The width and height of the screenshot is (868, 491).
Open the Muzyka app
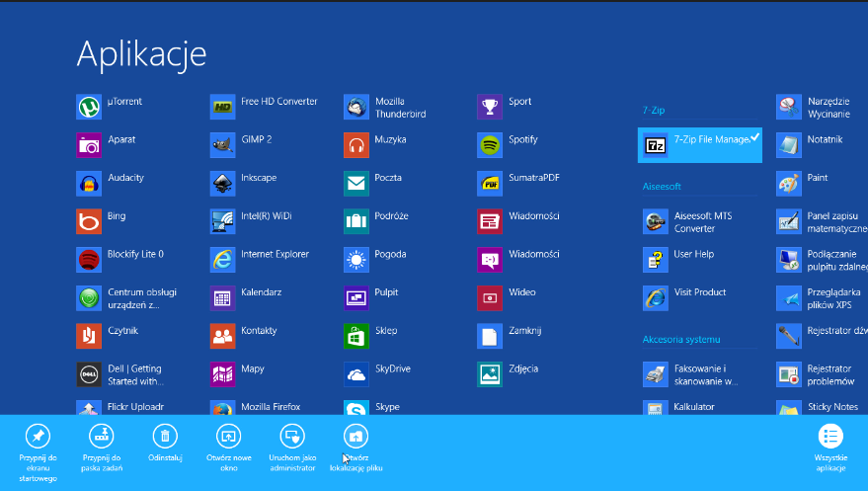point(355,145)
